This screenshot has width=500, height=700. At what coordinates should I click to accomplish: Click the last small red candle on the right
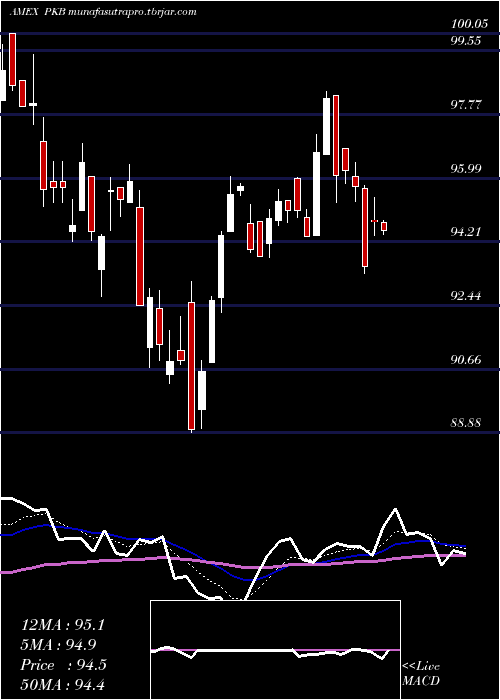pos(383,227)
